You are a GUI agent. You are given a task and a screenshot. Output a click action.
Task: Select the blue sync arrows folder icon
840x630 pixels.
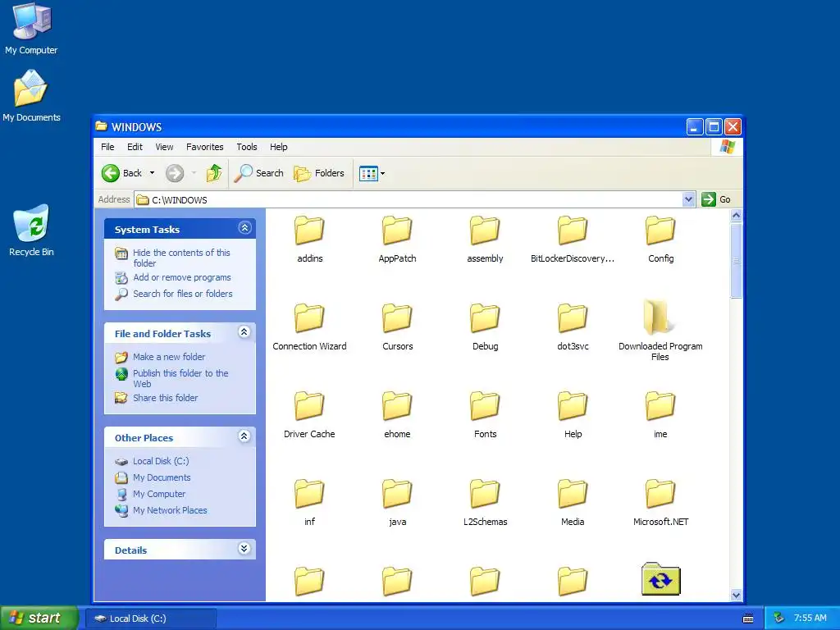[660, 579]
